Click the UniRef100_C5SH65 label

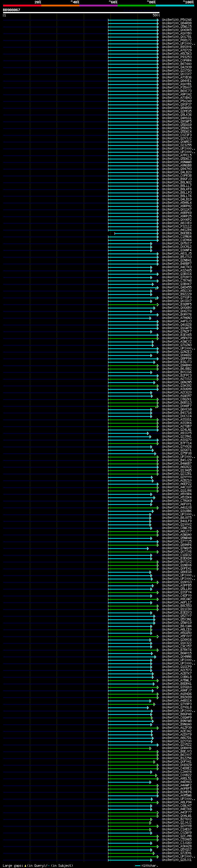177,839
